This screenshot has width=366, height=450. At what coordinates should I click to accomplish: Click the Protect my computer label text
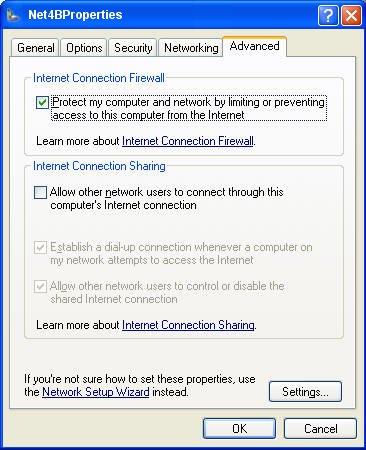[x=189, y=108]
